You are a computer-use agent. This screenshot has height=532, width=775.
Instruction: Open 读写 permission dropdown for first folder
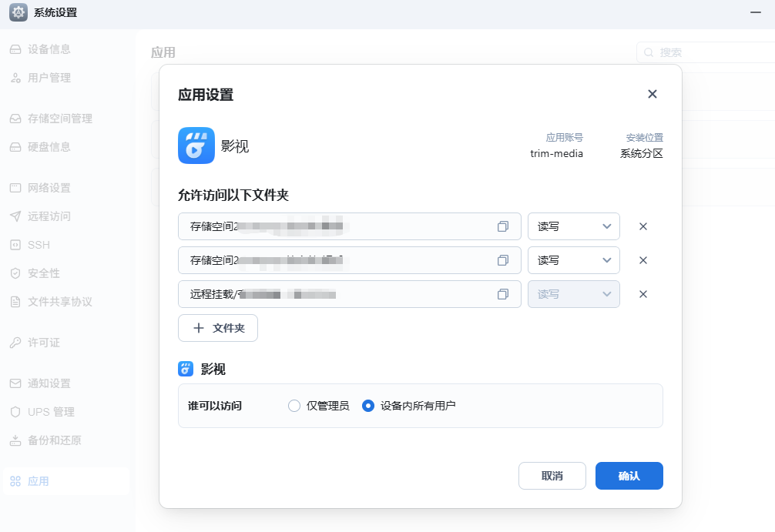(x=574, y=226)
